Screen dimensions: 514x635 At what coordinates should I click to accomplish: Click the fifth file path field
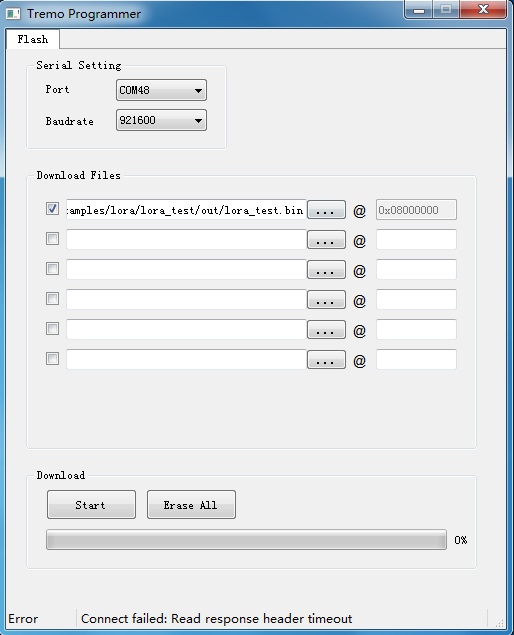(186, 330)
